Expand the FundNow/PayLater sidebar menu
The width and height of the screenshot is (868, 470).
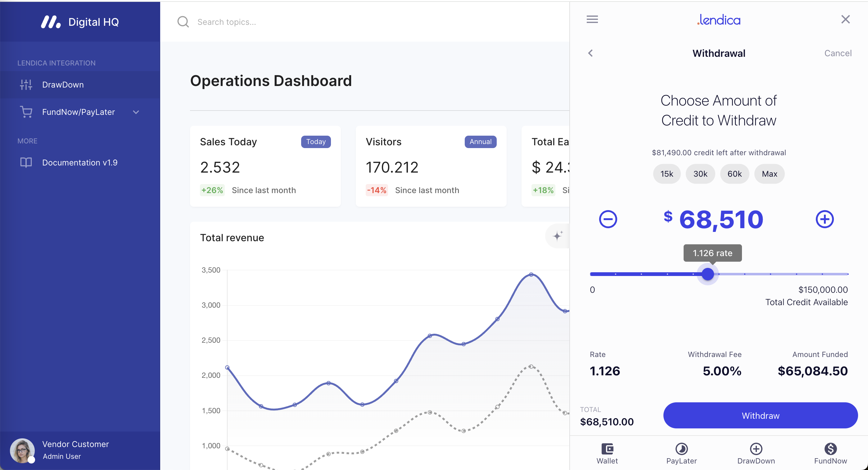[x=136, y=112]
